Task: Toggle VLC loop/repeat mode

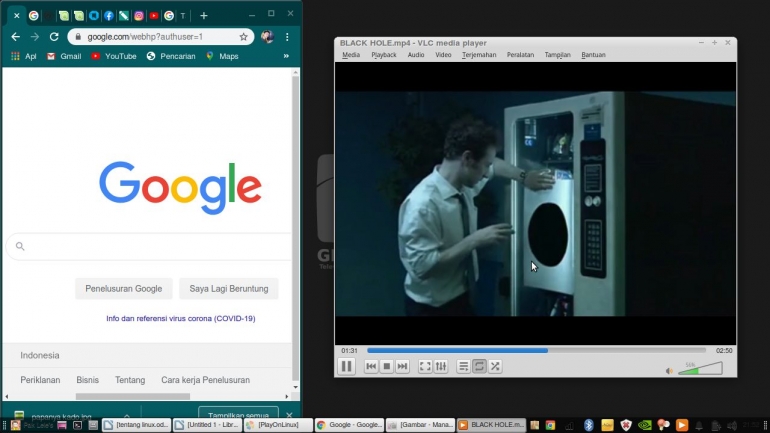Action: coord(479,366)
